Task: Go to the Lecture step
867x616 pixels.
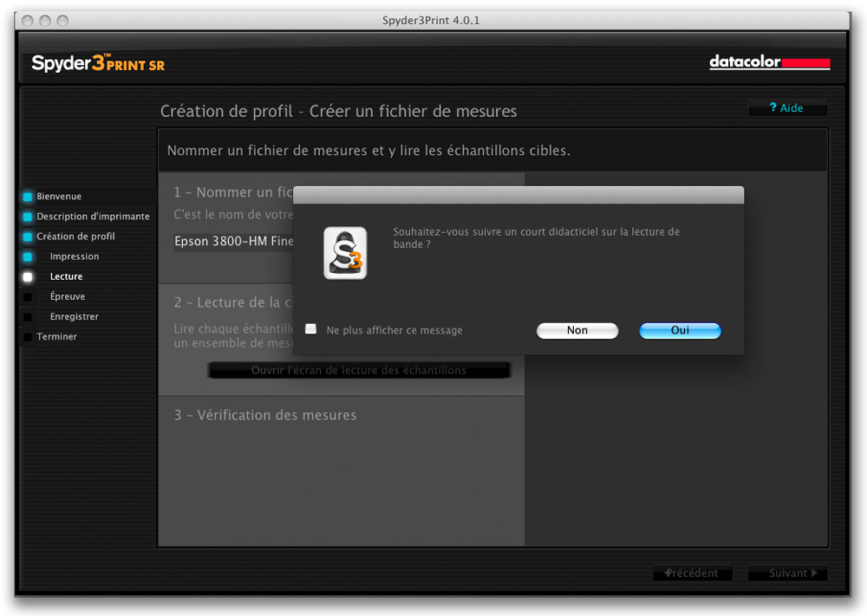Action: pyautogui.click(x=67, y=276)
